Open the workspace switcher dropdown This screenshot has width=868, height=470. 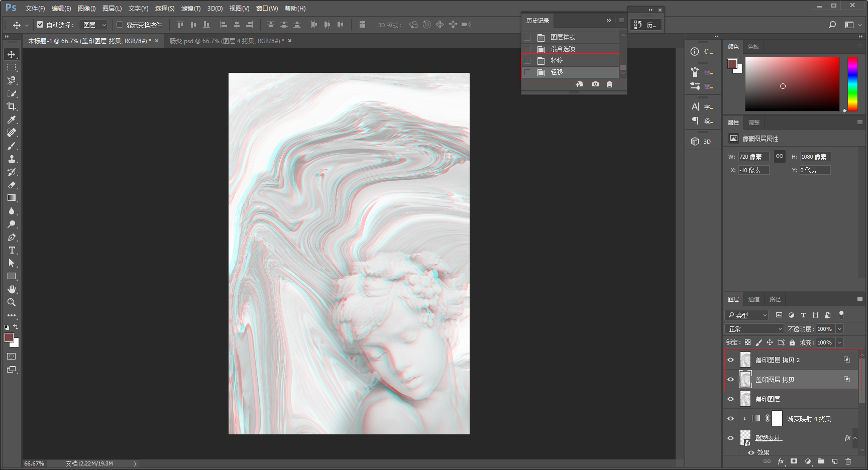coord(852,25)
